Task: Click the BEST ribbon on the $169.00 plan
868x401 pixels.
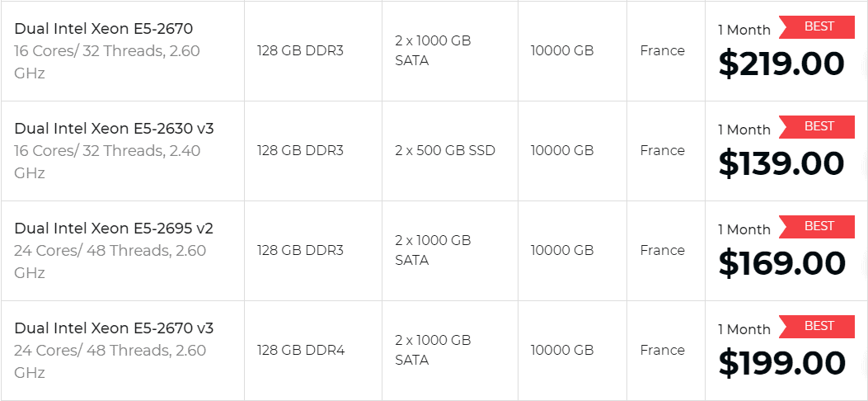Action: click(x=817, y=227)
